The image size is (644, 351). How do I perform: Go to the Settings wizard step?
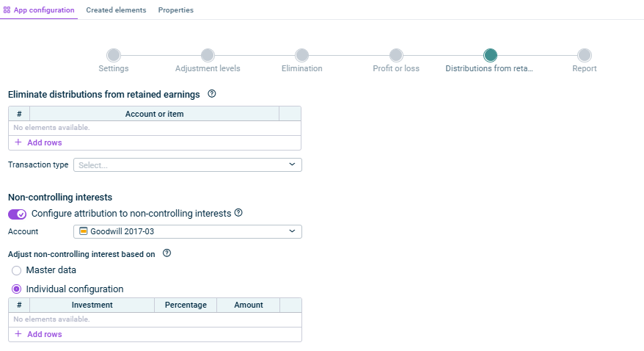point(114,55)
